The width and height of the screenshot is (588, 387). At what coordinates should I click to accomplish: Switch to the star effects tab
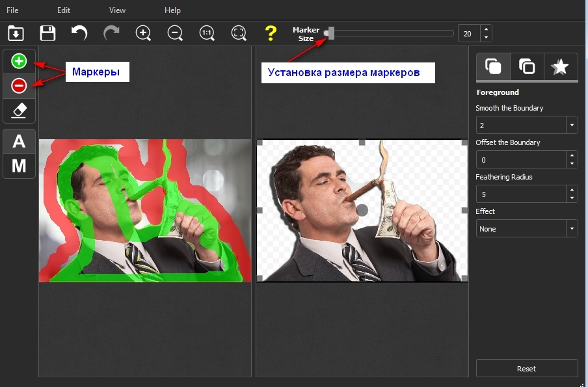(559, 67)
